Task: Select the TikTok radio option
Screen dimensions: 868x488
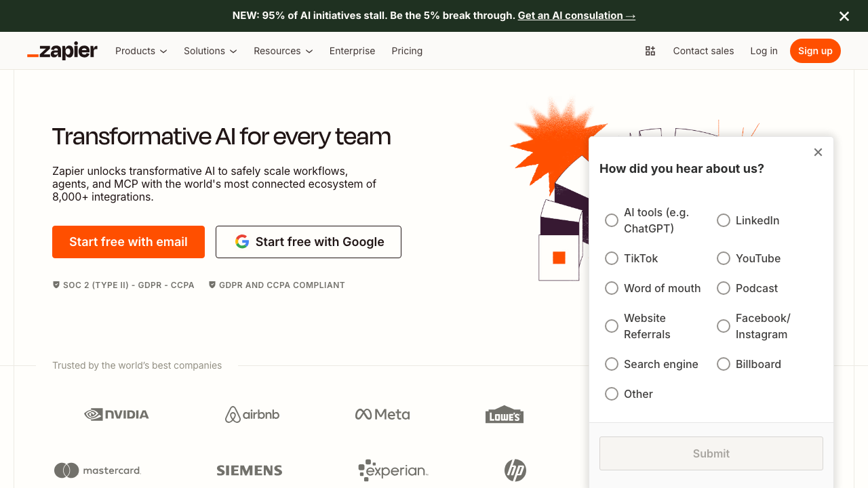Action: point(611,258)
